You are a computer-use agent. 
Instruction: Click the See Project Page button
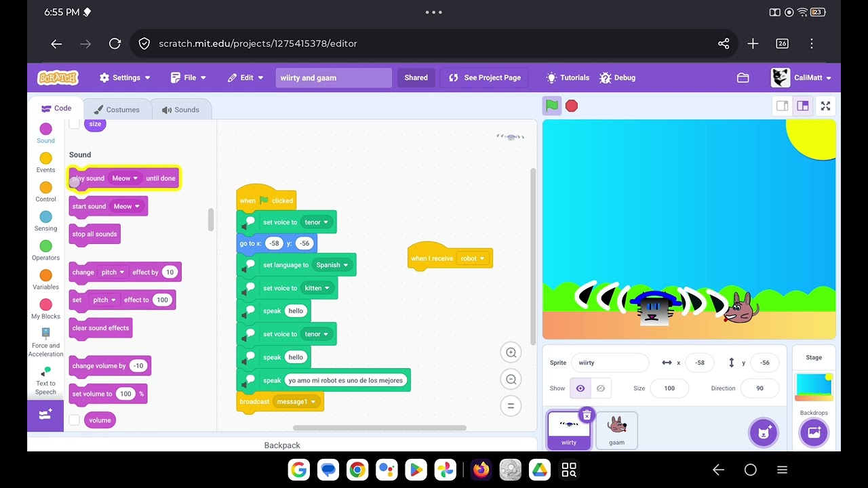coord(485,78)
